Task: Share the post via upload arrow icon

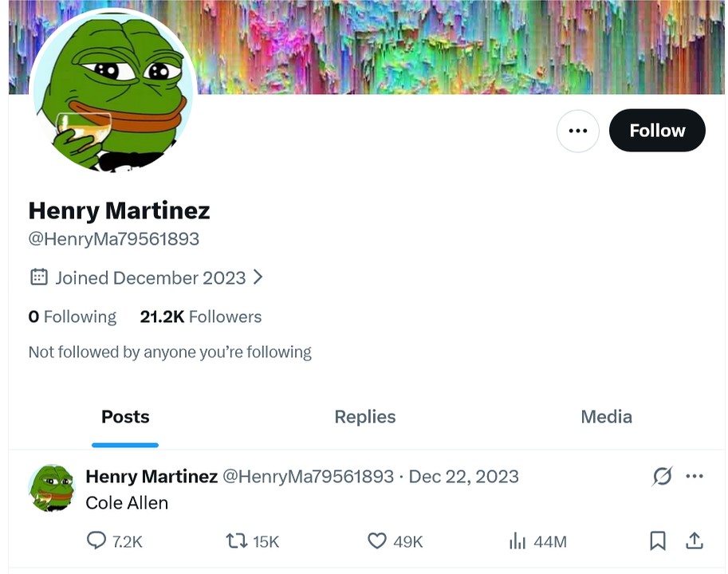Action: 695,541
